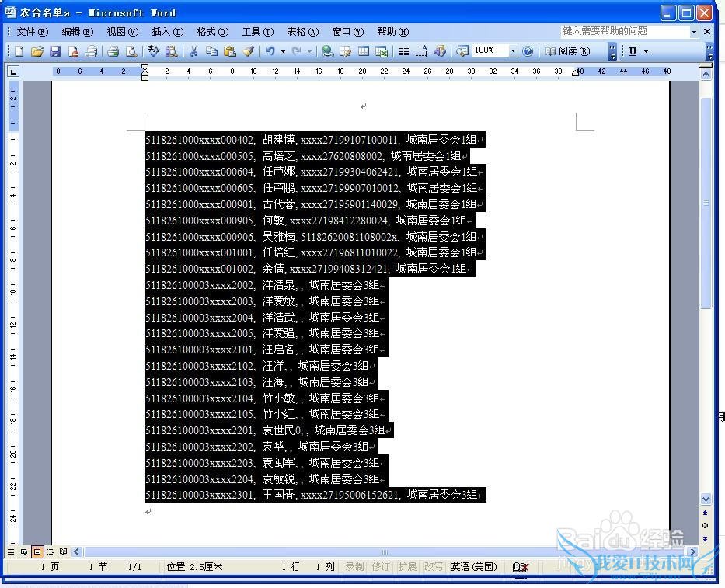Click the tab stop type selector

(x=13, y=71)
